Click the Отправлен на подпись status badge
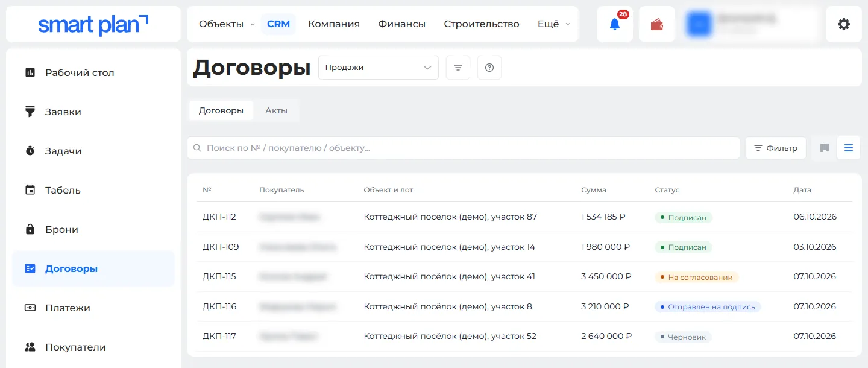The width and height of the screenshot is (868, 368). (708, 307)
